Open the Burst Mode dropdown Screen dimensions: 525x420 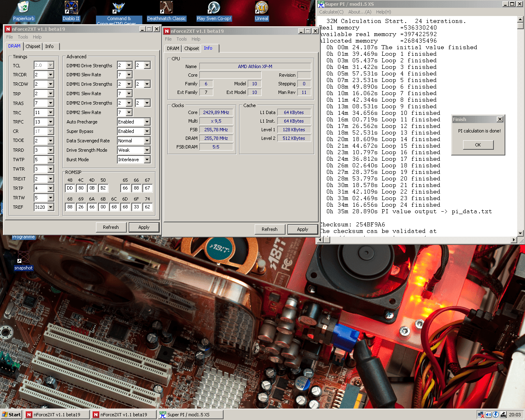147,160
